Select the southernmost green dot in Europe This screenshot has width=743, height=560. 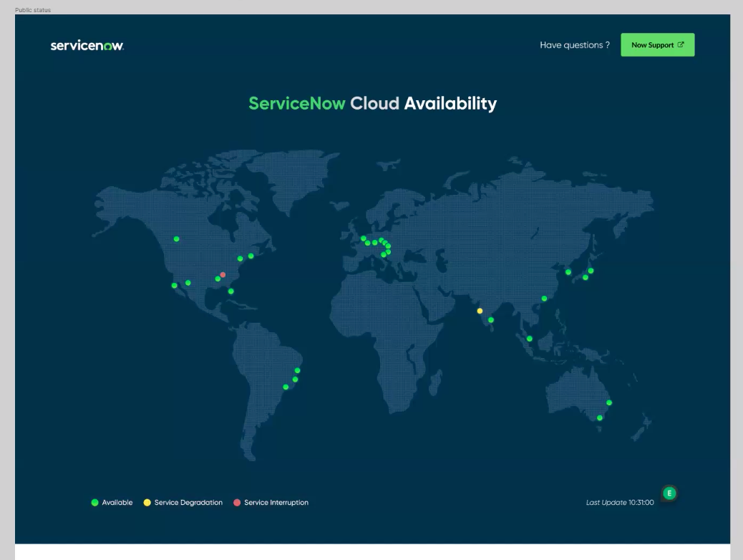point(384,255)
